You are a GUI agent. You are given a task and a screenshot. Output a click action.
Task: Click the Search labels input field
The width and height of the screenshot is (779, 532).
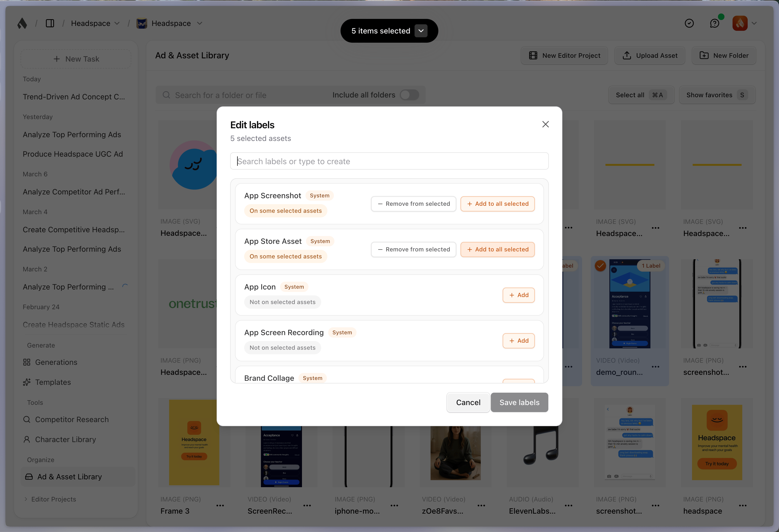pos(389,161)
